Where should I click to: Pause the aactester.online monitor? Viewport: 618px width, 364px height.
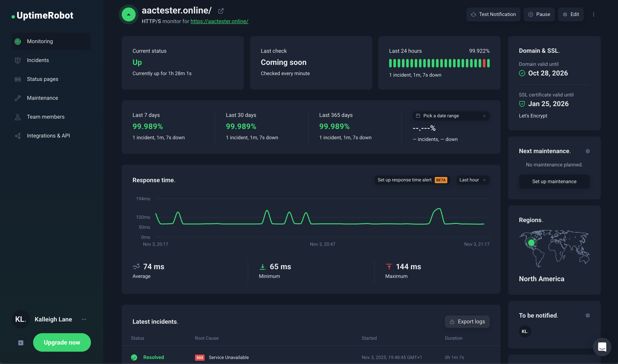539,14
